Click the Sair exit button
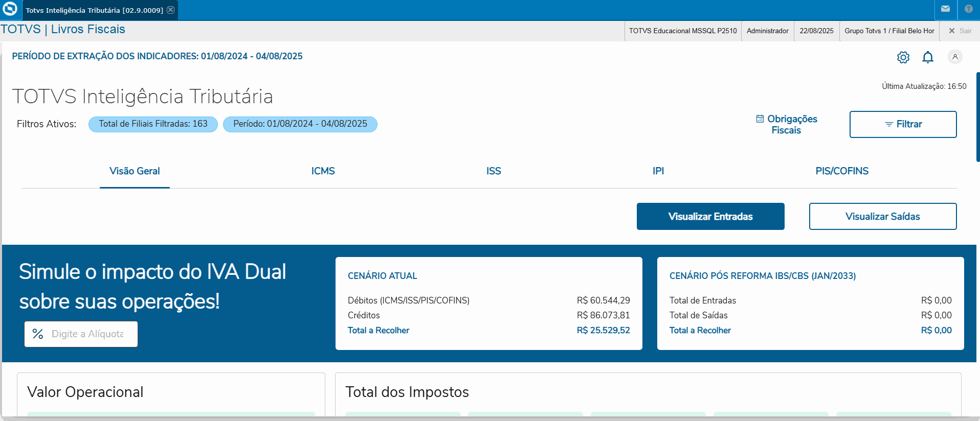980x421 pixels. (960, 31)
